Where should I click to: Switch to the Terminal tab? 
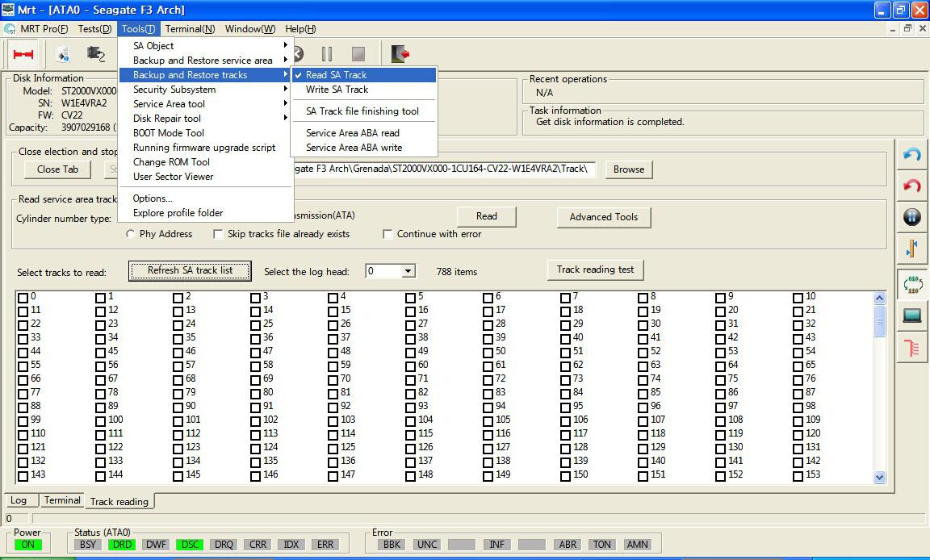pos(61,500)
